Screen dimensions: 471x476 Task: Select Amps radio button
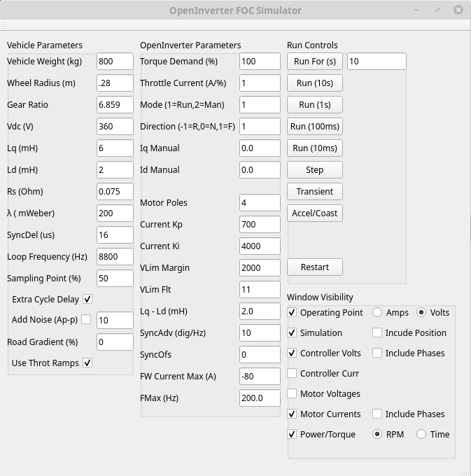[x=377, y=312]
